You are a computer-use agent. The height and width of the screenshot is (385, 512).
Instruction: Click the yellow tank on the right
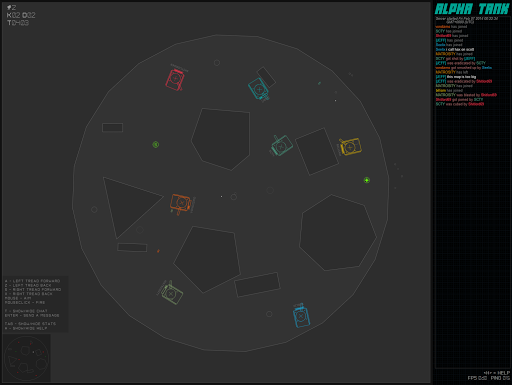pos(350,147)
